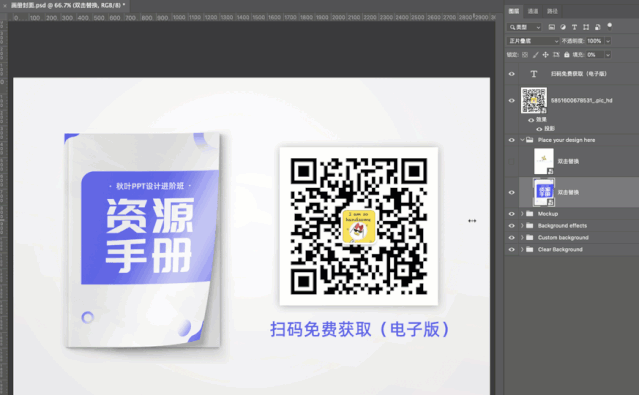Viewport: 639px width, 395px height.
Task: Toggle visibility of 投影 drop shadow
Action: click(539, 129)
